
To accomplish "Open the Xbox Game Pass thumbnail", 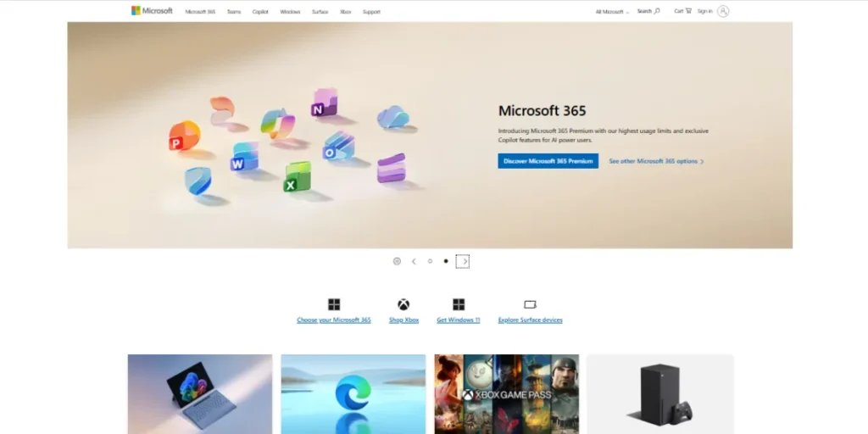I will click(506, 394).
